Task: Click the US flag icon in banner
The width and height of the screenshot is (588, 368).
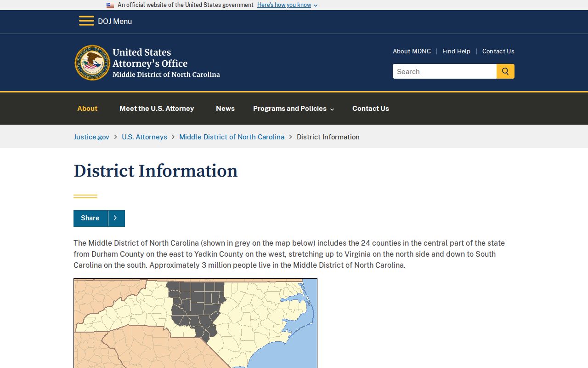Action: click(x=110, y=5)
